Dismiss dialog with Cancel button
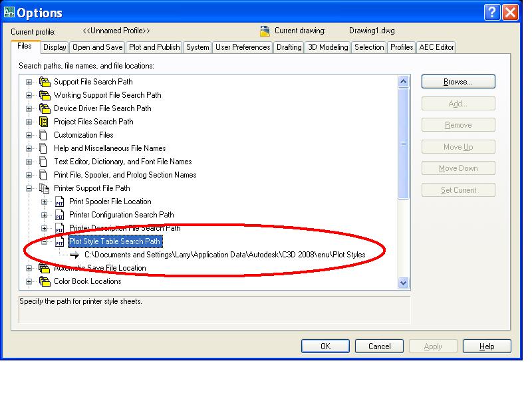 point(379,346)
